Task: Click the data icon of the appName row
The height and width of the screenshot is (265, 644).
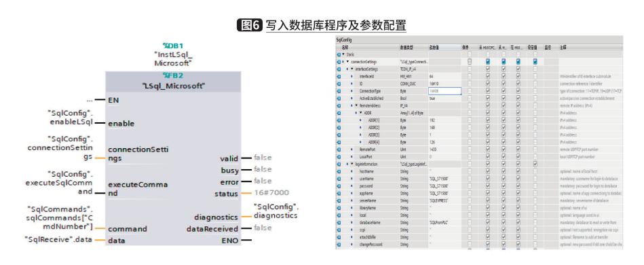Action: coord(339,194)
